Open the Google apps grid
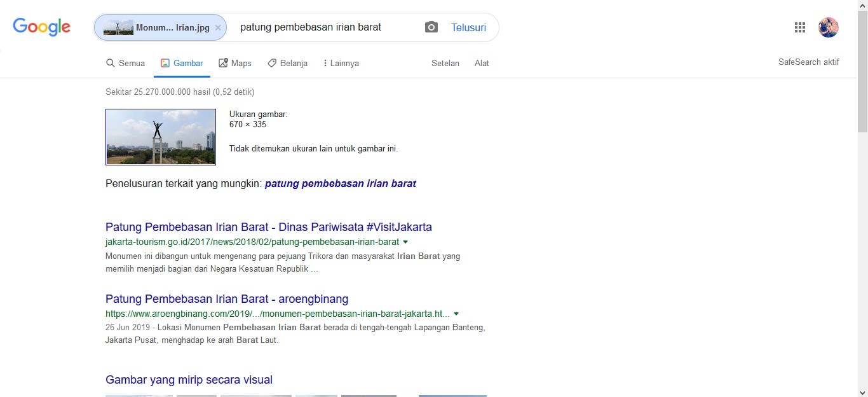This screenshot has height=397, width=868. 799,27
